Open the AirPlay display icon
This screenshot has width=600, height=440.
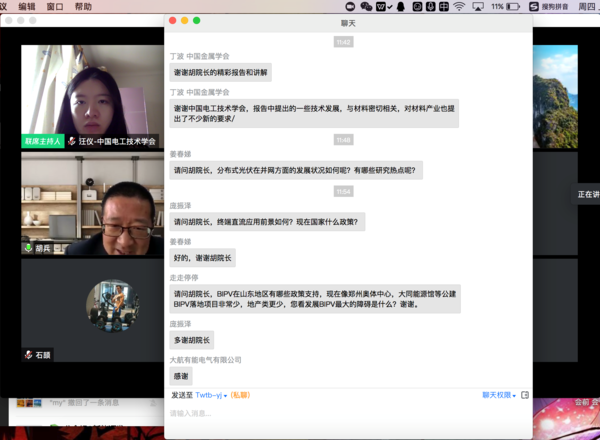(478, 6)
